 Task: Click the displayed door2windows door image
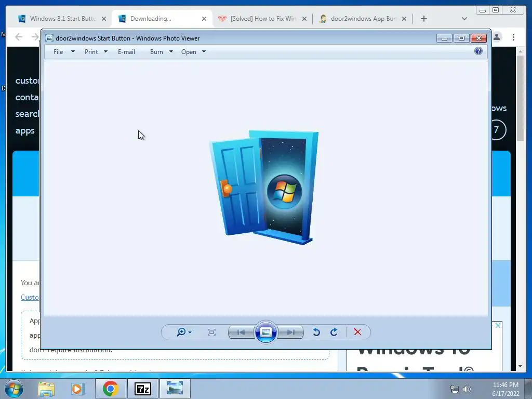pos(264,187)
